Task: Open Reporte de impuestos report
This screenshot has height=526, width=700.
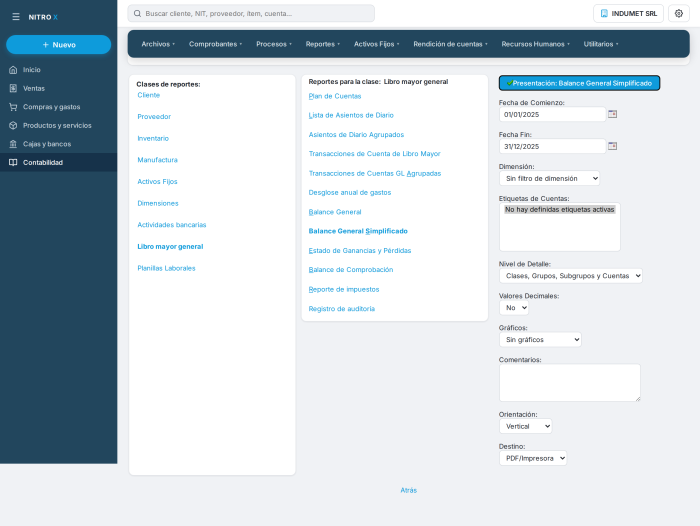Action: coord(344,289)
